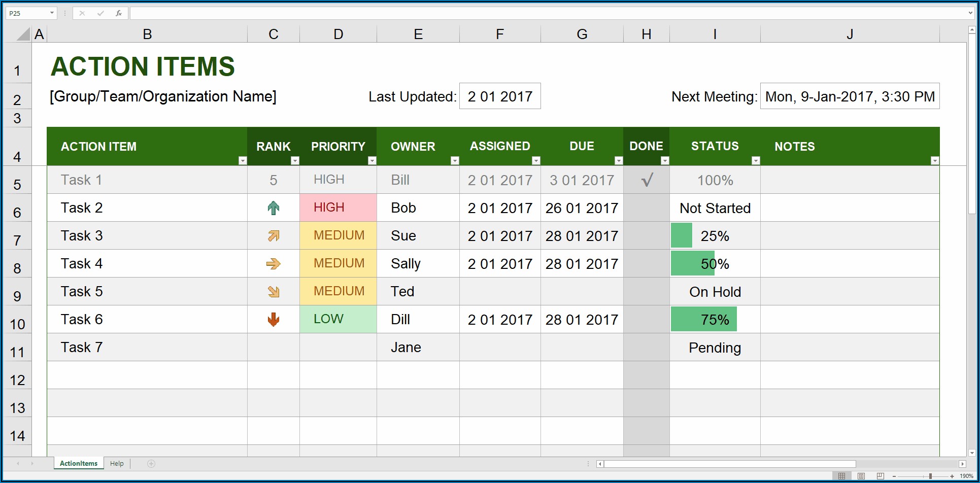Click the green up arrow for Task 2
980x483 pixels.
(x=274, y=208)
